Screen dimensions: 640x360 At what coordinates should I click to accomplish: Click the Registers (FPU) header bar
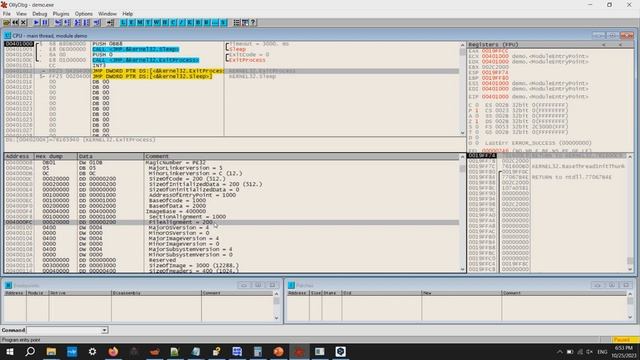click(x=551, y=44)
